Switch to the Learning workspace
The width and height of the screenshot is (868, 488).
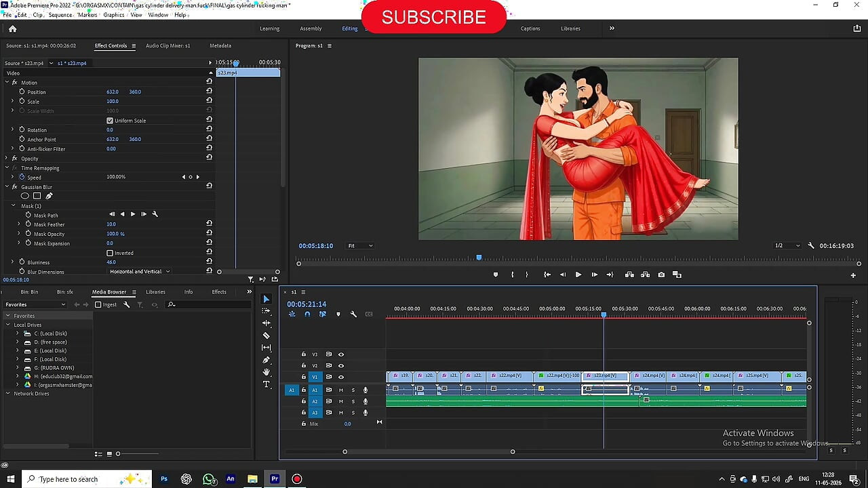[x=269, y=28]
